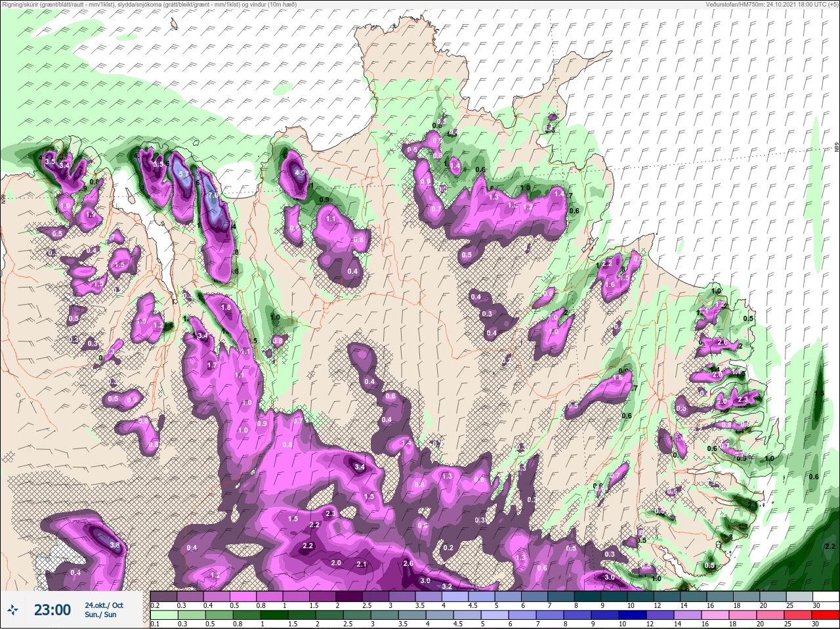840x629 pixels.
Task: Pick upper legend swatch between 4 and 4.5
Action: [x=455, y=596]
